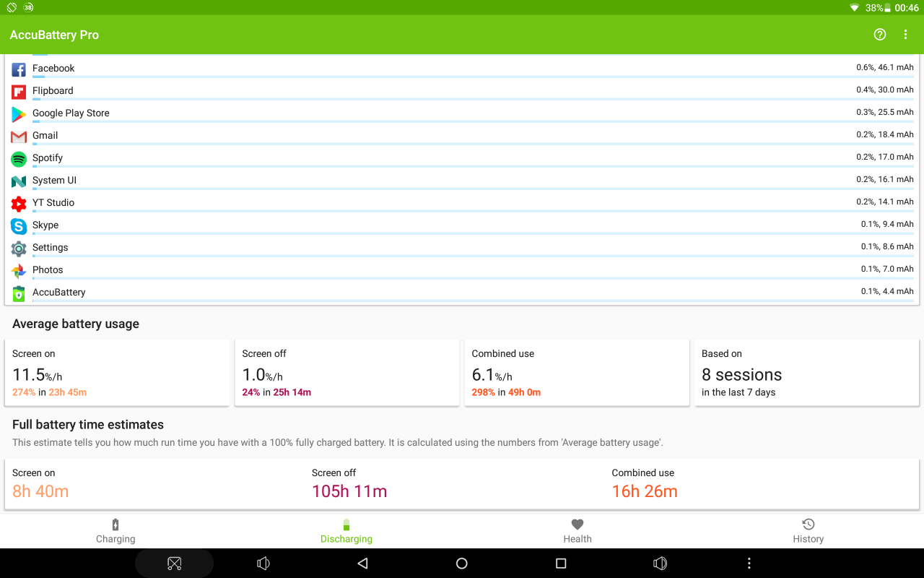This screenshot has height=578, width=924.
Task: Tap the AccuBattery Pro title
Action: tap(54, 35)
